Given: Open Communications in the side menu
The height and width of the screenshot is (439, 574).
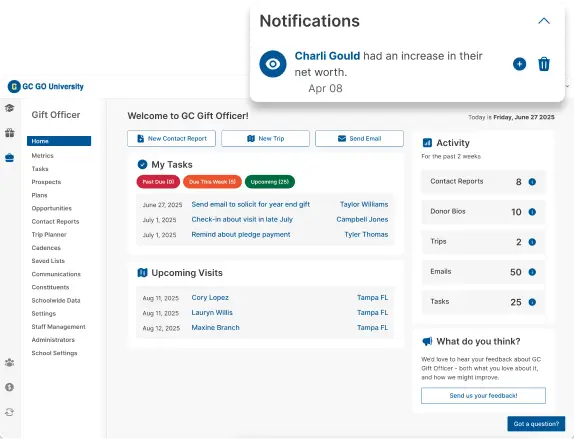Looking at the screenshot, I should [56, 274].
